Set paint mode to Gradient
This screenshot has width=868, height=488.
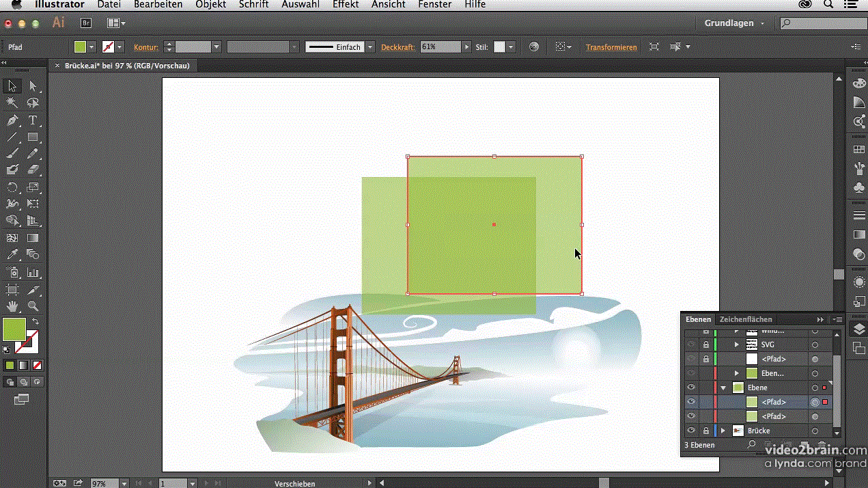click(x=24, y=366)
